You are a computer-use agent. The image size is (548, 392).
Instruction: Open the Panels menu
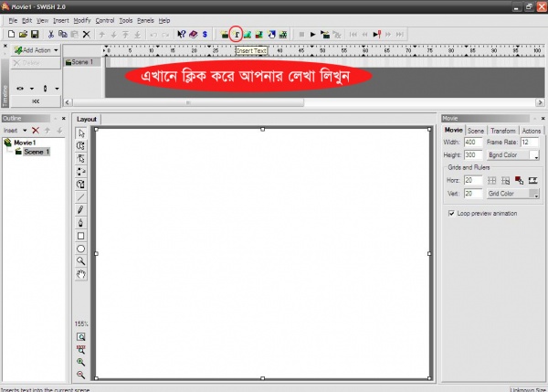[145, 21]
